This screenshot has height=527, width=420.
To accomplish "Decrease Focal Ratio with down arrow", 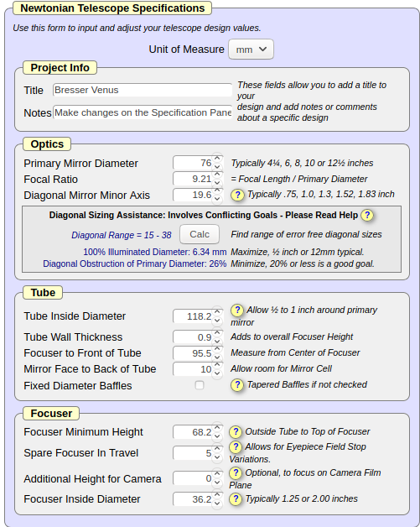I will (217, 182).
